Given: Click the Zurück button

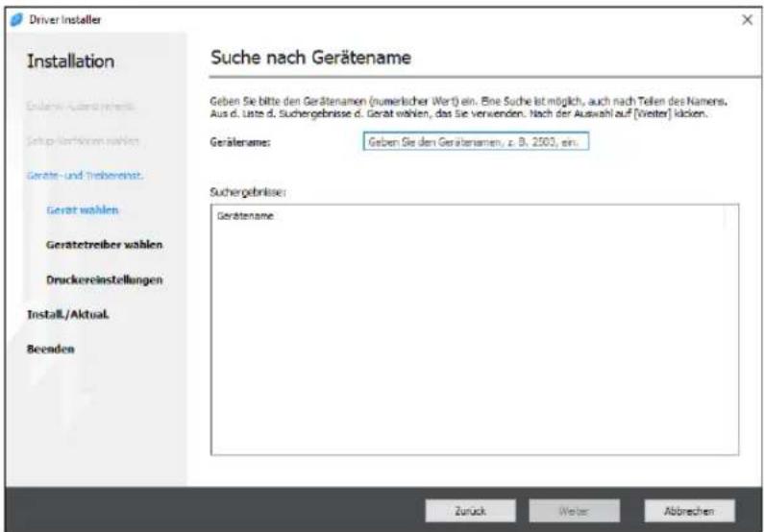Looking at the screenshot, I should coord(470,511).
